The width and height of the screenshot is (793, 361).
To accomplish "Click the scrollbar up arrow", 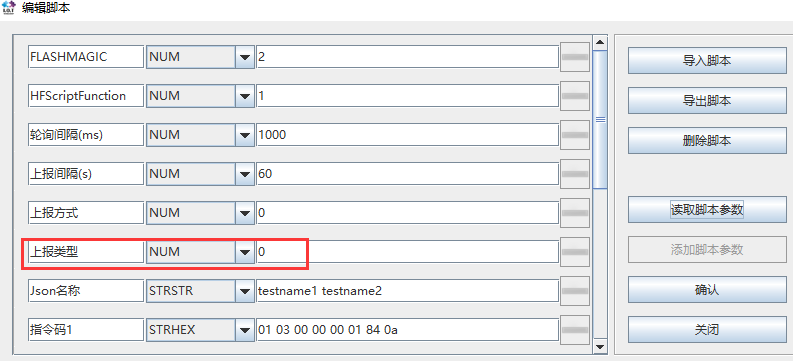I will [600, 42].
